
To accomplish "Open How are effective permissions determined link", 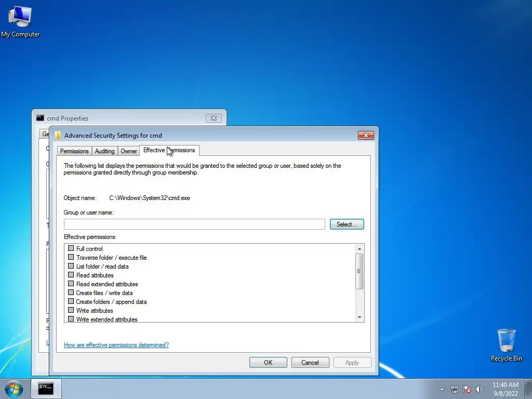I will click(116, 345).
